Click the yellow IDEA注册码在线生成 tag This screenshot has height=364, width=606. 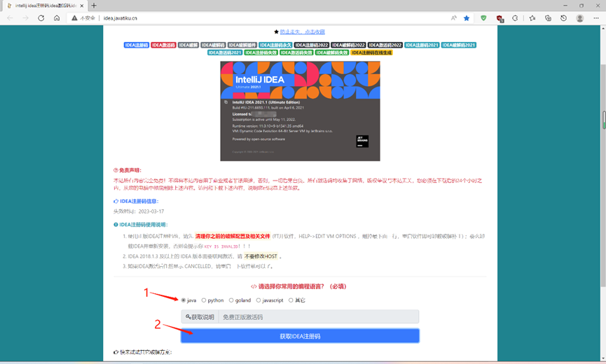tap(372, 52)
